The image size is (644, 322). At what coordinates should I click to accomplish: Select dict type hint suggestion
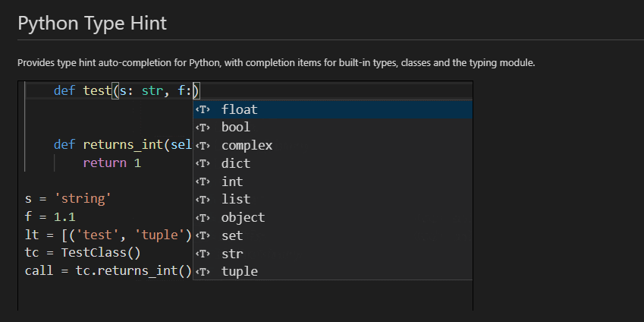(x=236, y=163)
